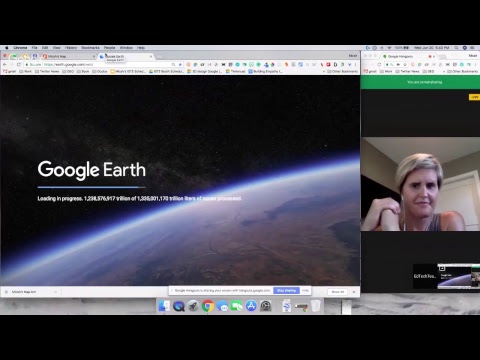Image resolution: width=480 pixels, height=360 pixels.
Task: Open Work bookmarks folder in Hangouts window
Action: [386, 71]
